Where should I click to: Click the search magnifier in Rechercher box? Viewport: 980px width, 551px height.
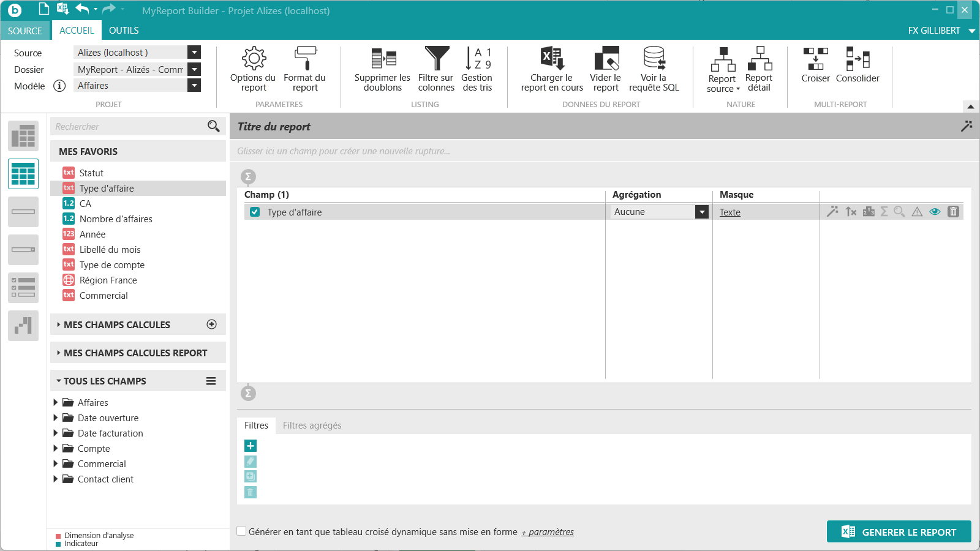[213, 126]
